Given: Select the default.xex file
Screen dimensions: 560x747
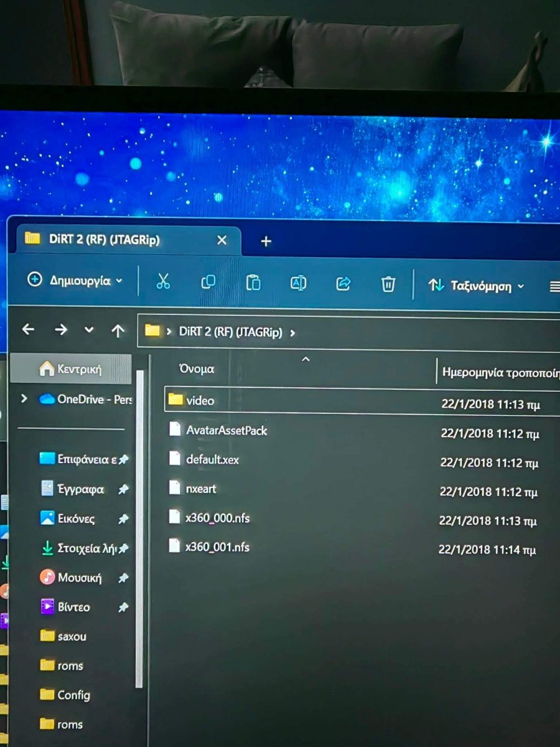Looking at the screenshot, I should click(212, 459).
